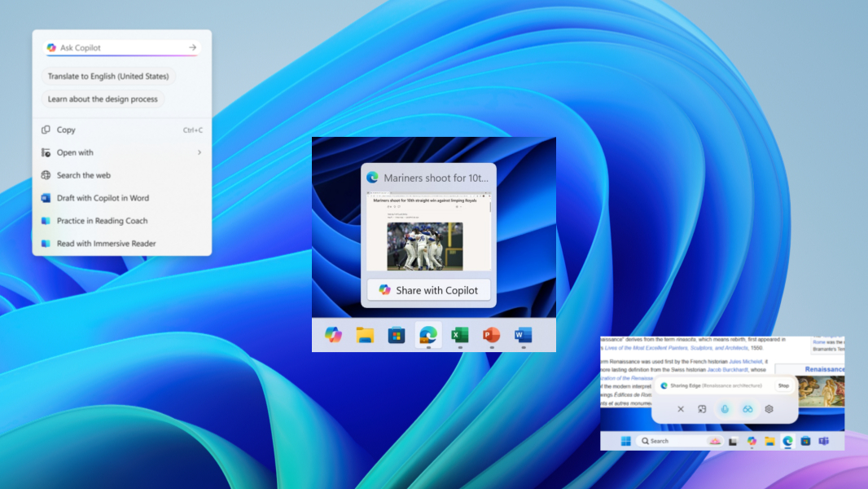The image size is (868, 489).
Task: Click the share-tab icon in Sharing Edge panel
Action: (702, 409)
